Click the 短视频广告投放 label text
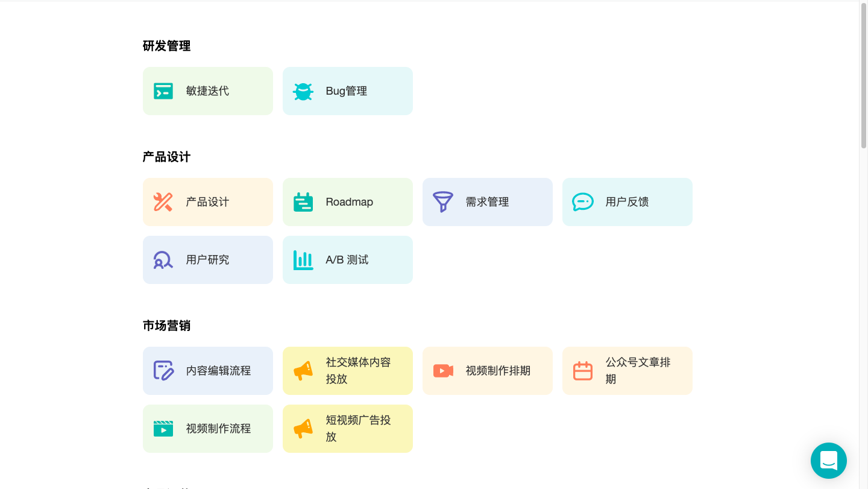Viewport: 868px width, 489px height. point(359,429)
